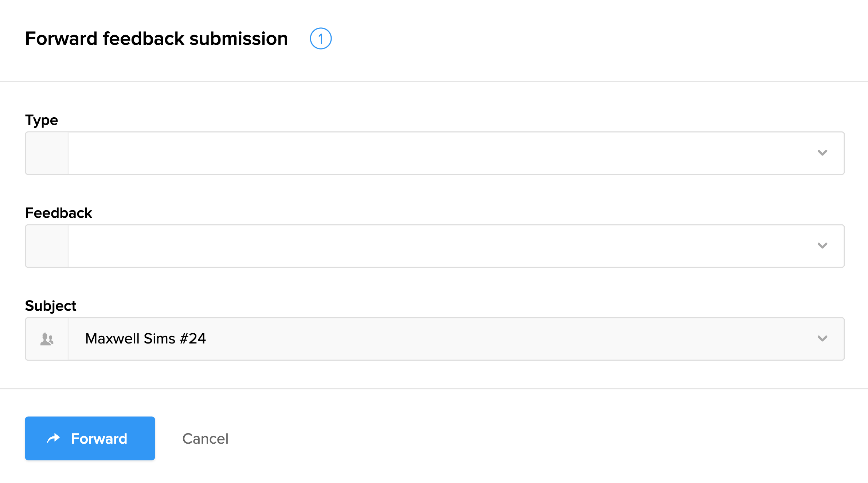The image size is (868, 483).
Task: Open the empty Feedback select field
Action: (437, 246)
